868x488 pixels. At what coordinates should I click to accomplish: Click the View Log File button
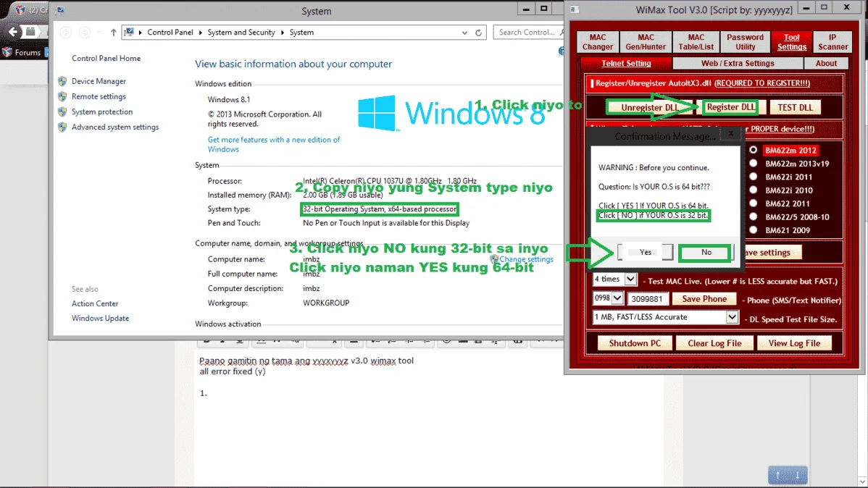[x=794, y=343]
